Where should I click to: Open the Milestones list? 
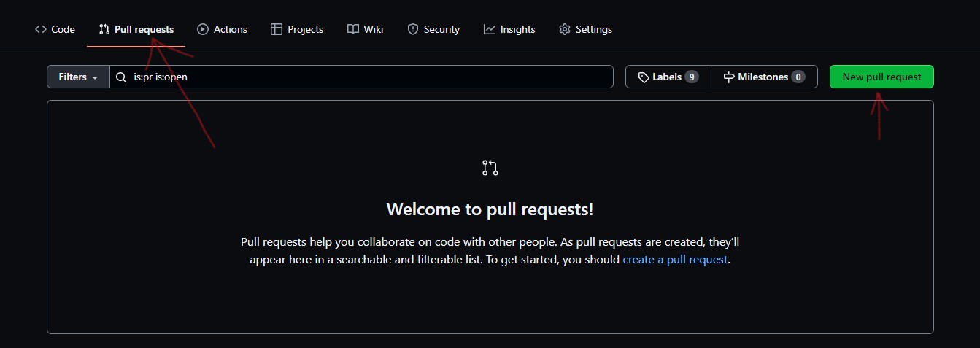(x=764, y=77)
